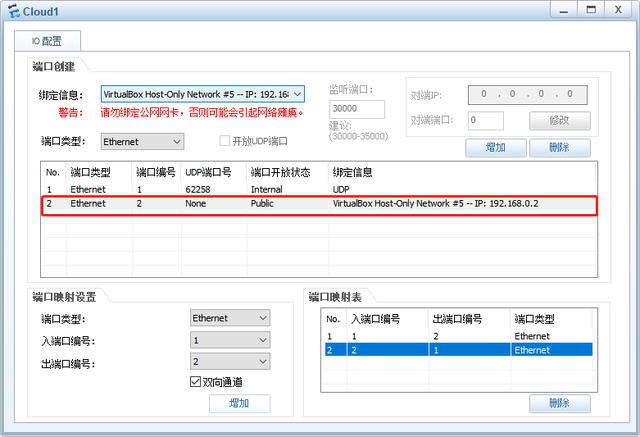Select port row 1 with UDP 62258
640x437 pixels.
point(318,189)
